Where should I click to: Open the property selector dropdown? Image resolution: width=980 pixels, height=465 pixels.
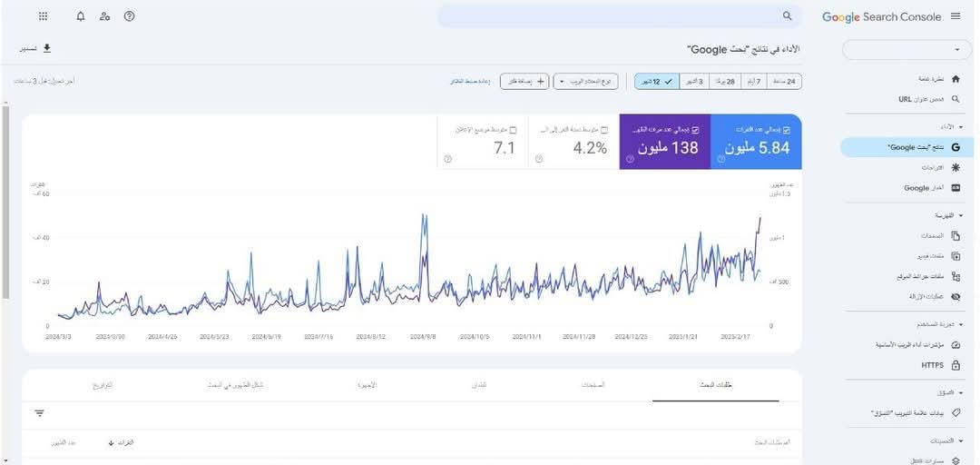click(x=907, y=49)
